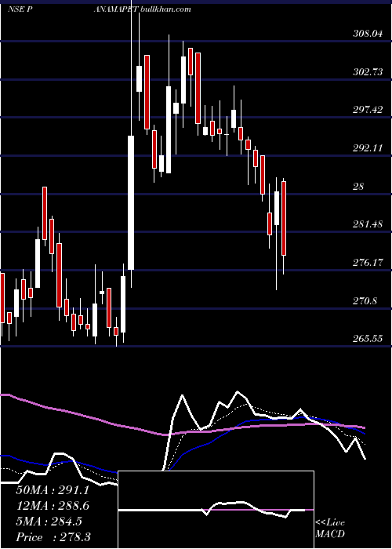Click the 302.73 price level label

[x=367, y=72]
